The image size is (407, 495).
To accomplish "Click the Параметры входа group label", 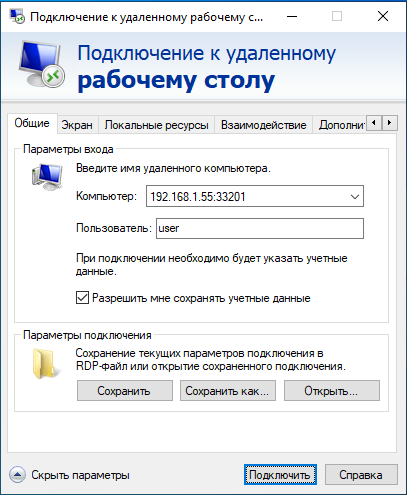I will pos(68,149).
